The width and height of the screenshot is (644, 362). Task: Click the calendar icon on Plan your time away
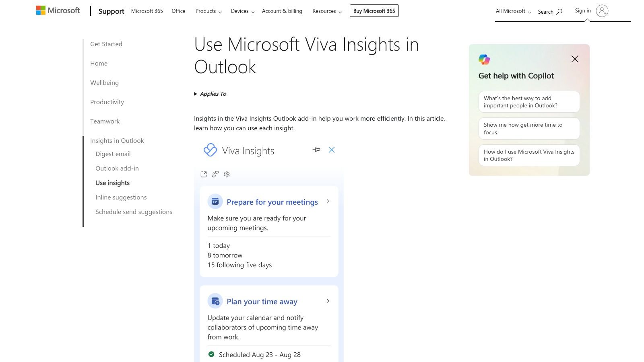click(x=215, y=301)
